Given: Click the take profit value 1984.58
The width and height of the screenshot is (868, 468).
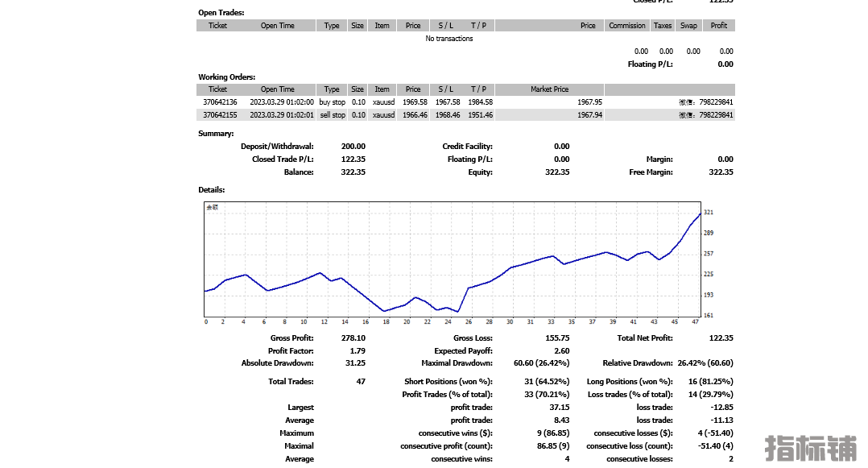Looking at the screenshot, I should pos(481,102).
